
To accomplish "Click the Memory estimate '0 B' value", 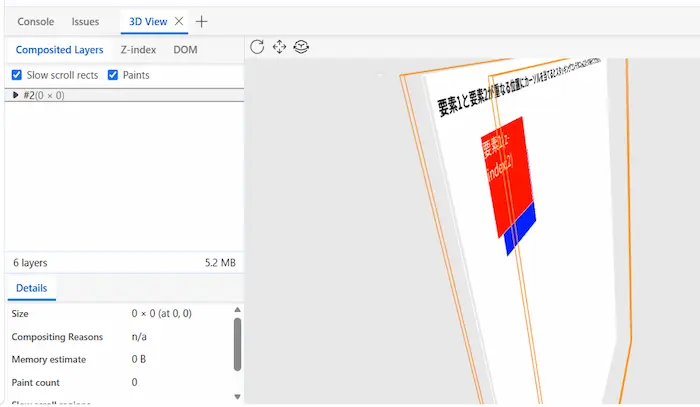I will tap(139, 359).
